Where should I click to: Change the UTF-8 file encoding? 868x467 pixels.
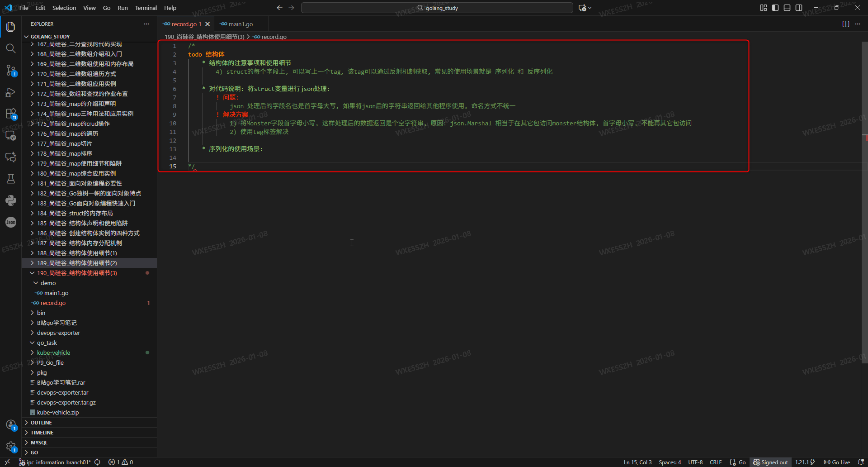[695, 462]
